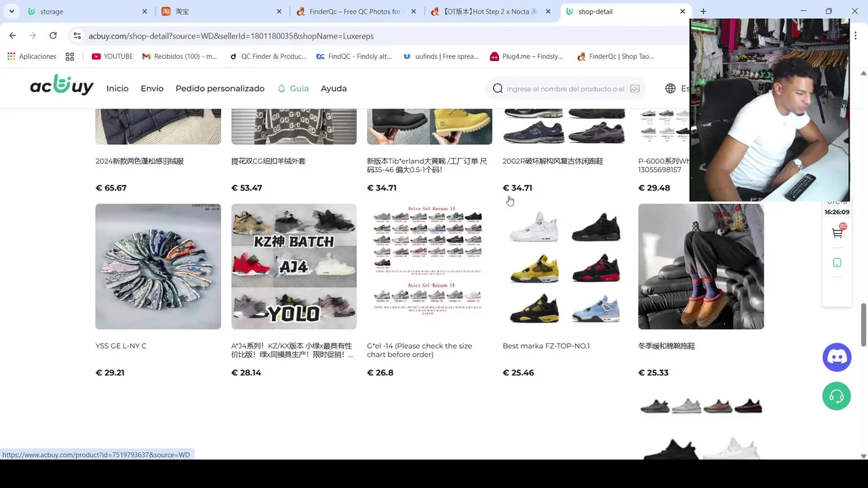This screenshot has height=488, width=868.
Task: Click the site info icon in address bar
Action: pos(77,35)
